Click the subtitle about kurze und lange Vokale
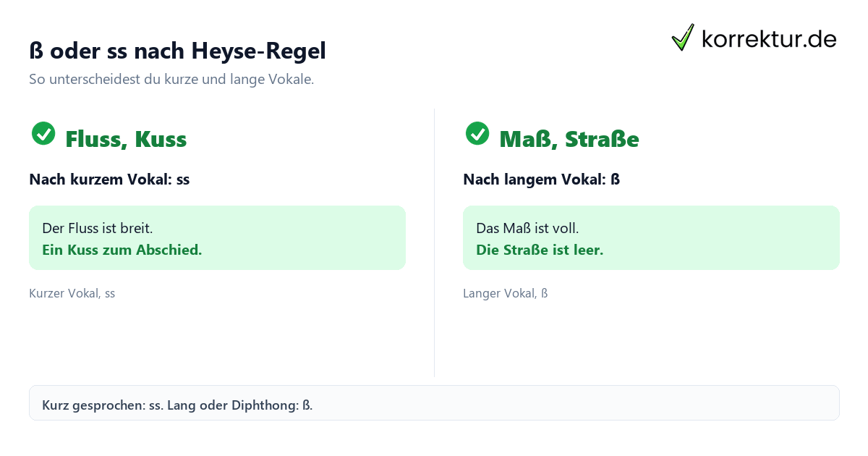The width and height of the screenshot is (868, 456). pos(171,80)
